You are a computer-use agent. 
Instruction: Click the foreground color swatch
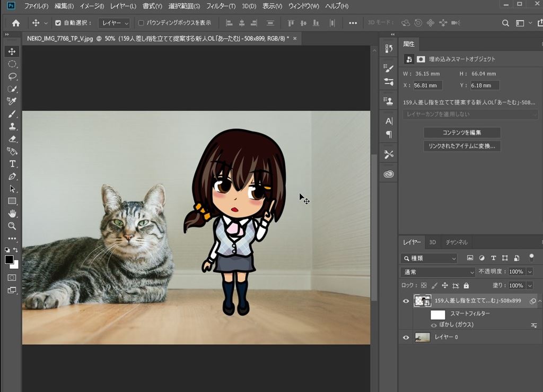click(x=9, y=259)
